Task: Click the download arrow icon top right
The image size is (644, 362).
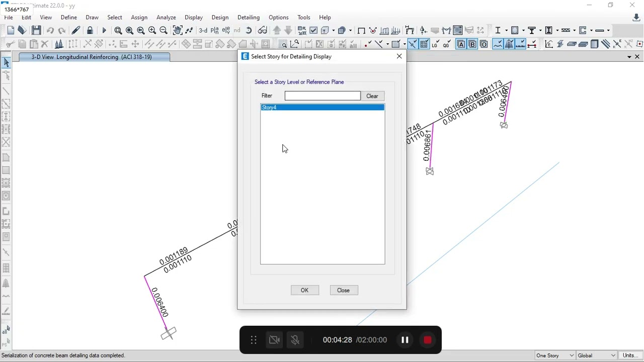Action: pyautogui.click(x=636, y=18)
